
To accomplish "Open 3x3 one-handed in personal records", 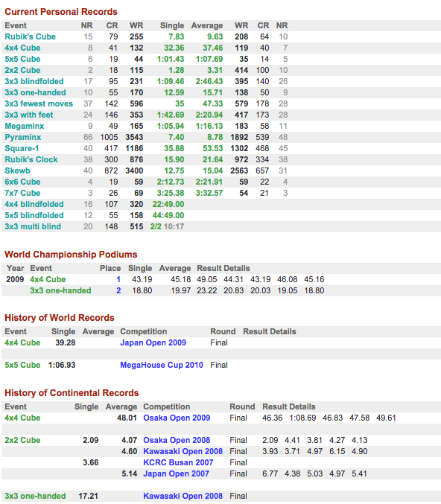I will click(35, 92).
